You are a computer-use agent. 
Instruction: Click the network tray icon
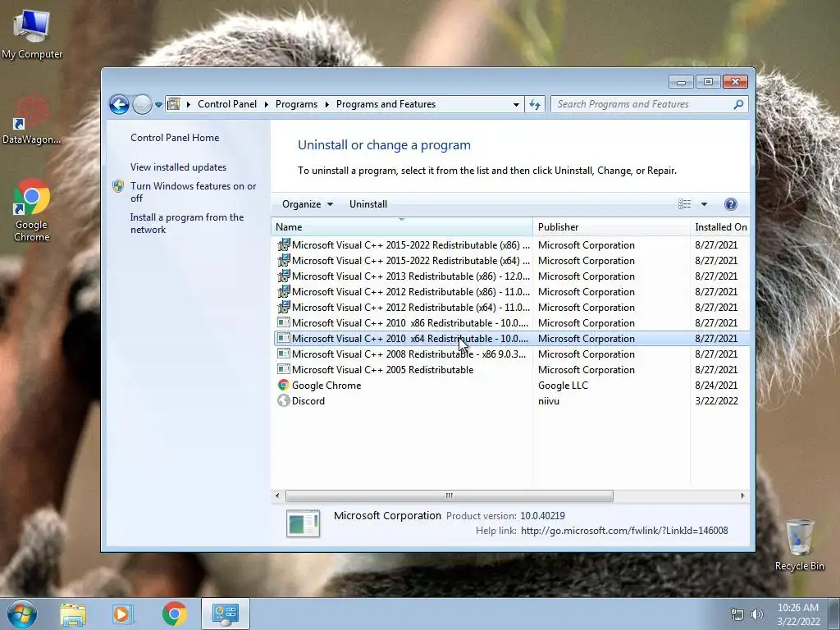[x=737, y=614]
